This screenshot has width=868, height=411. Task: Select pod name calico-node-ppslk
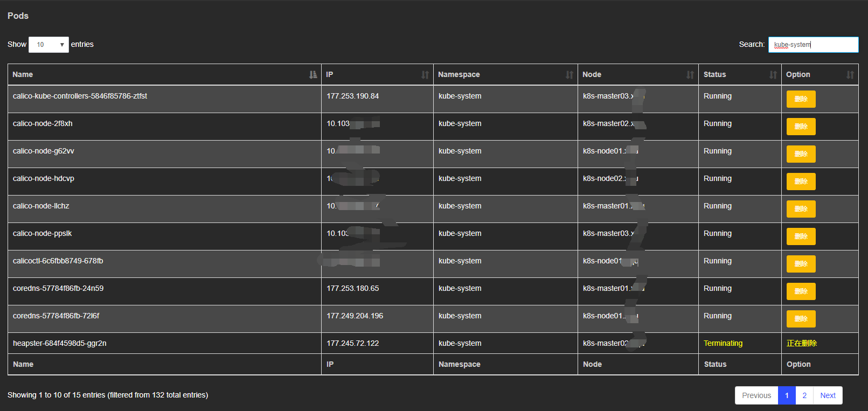point(42,233)
